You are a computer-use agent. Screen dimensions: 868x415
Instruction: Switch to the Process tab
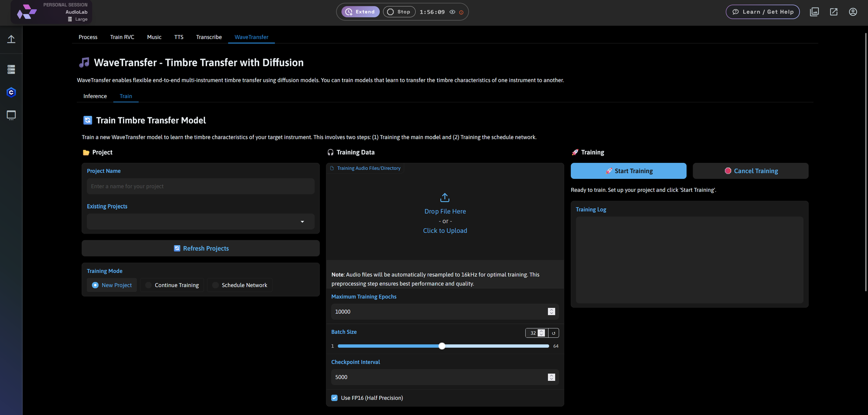(88, 37)
